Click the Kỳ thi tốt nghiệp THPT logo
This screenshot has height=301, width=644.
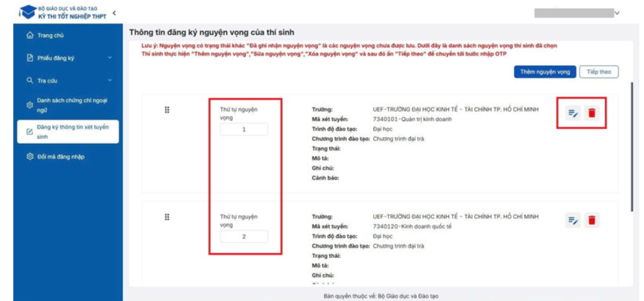click(63, 13)
